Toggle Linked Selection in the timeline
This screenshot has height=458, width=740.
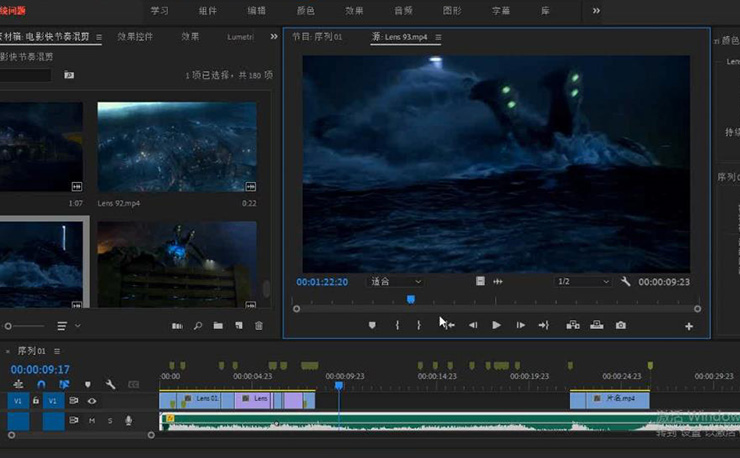click(64, 384)
